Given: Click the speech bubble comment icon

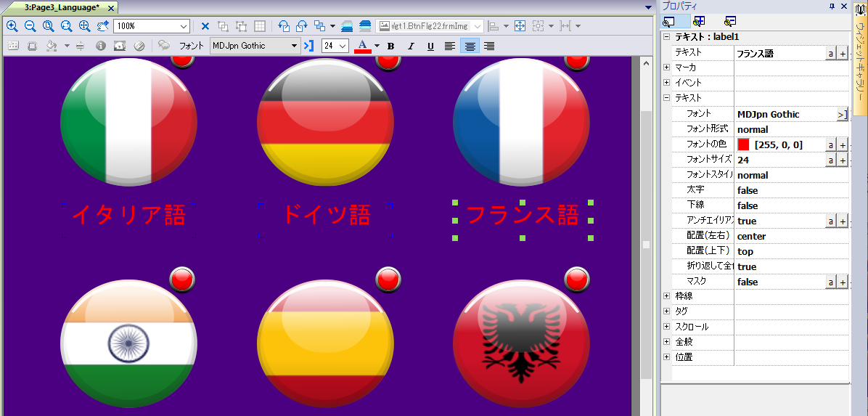Looking at the screenshot, I should click(164, 46).
